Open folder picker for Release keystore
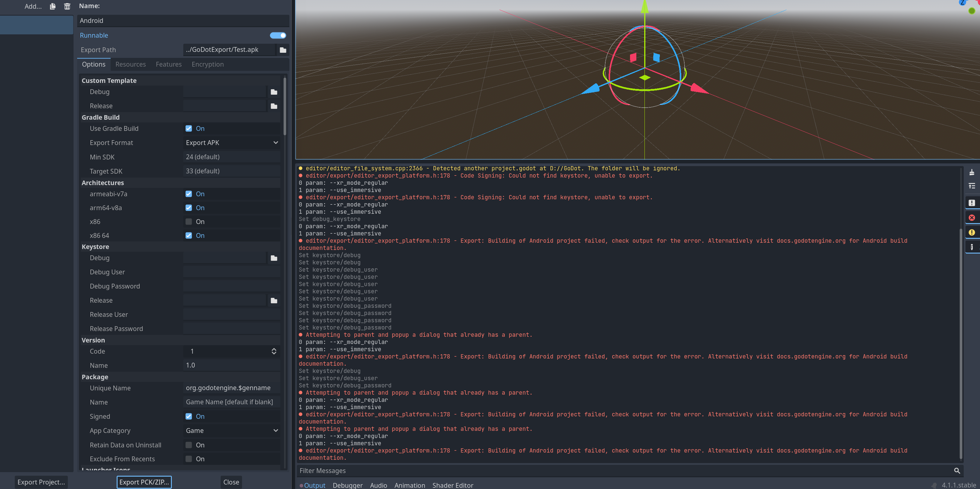Screen dimensions: 980x489 (273, 300)
